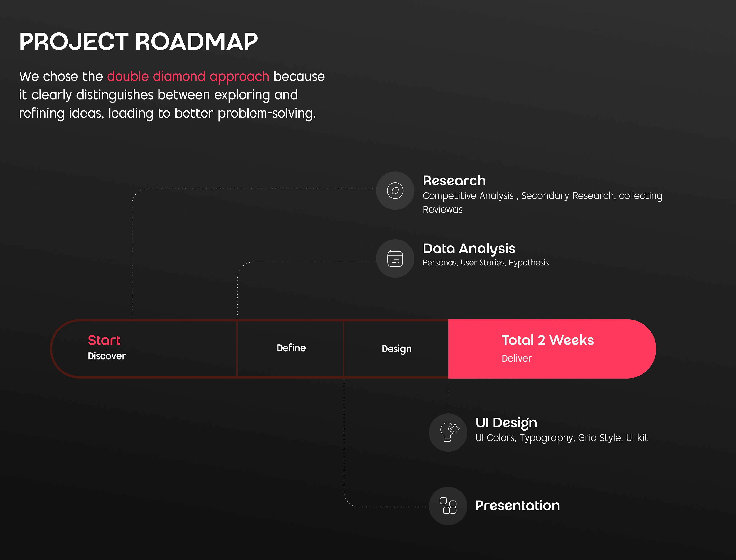Click the Research circle icon
This screenshot has height=560, width=736.
395,191
